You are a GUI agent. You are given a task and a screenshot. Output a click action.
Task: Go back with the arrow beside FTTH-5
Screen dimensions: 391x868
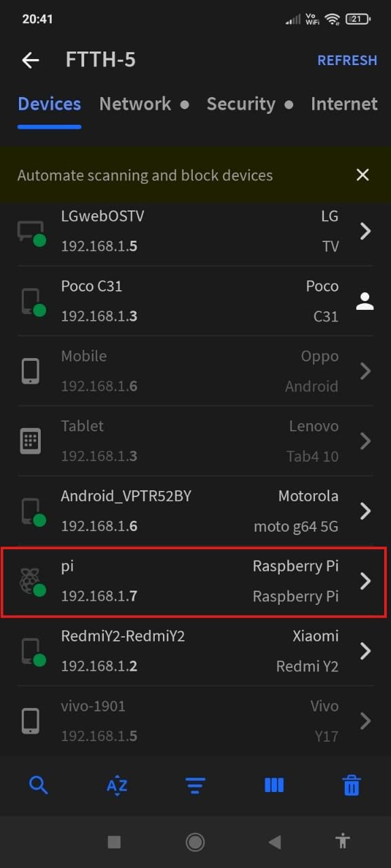(x=31, y=60)
